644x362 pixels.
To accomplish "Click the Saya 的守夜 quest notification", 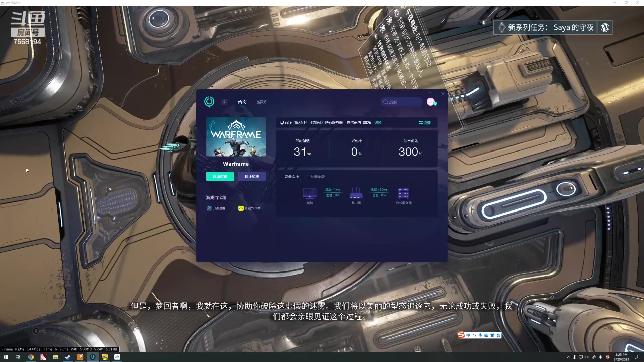I will coord(545,27).
